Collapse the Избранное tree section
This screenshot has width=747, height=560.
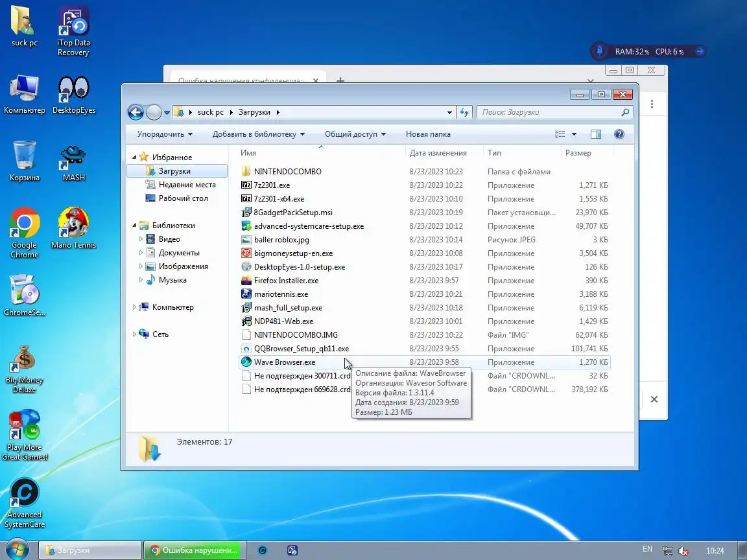point(134,157)
